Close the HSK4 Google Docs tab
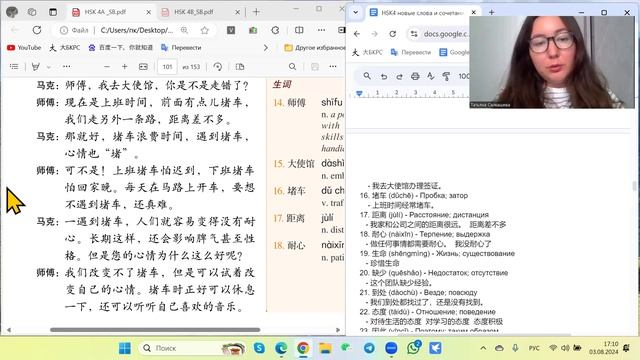 point(473,13)
